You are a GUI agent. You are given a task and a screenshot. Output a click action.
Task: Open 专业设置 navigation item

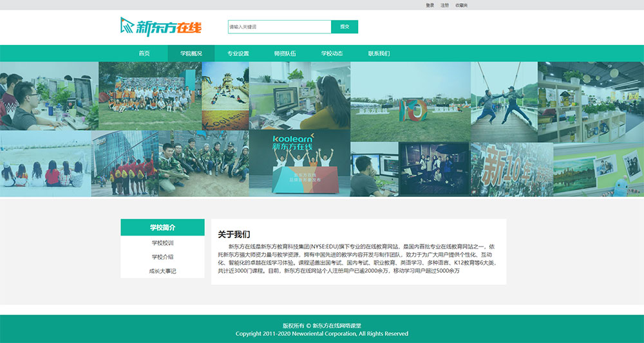pyautogui.click(x=238, y=53)
